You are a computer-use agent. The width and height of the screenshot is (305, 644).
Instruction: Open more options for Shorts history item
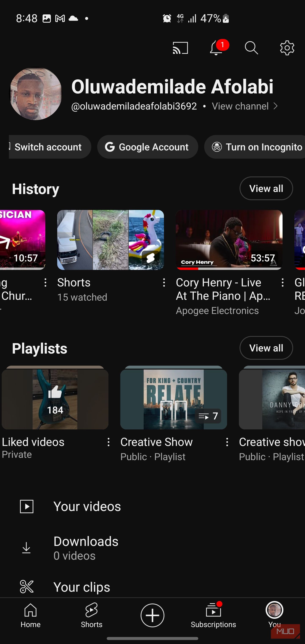(164, 283)
